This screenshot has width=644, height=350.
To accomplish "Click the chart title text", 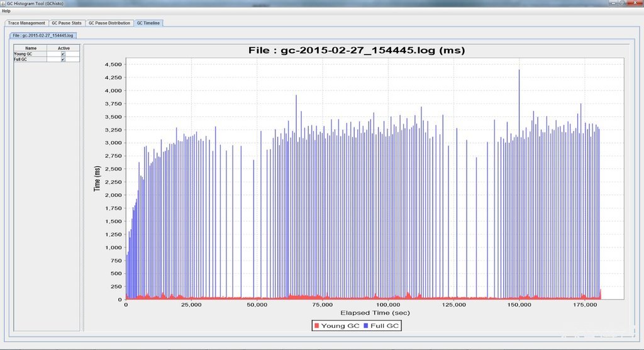I will [x=357, y=50].
